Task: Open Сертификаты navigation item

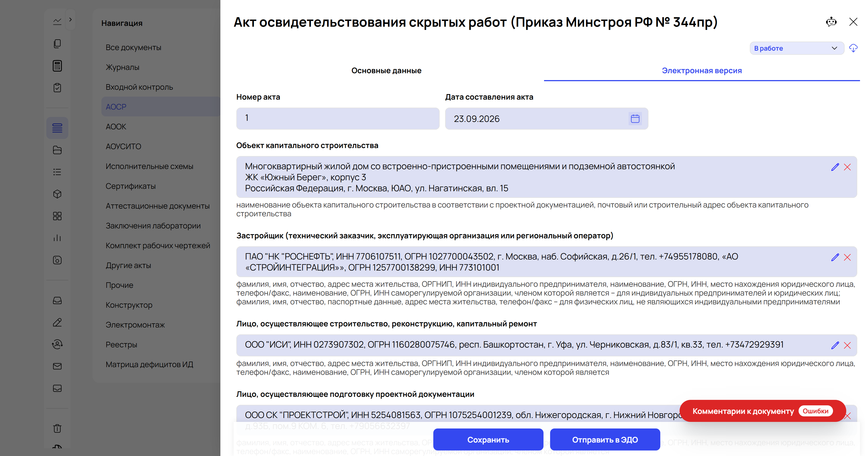Action: click(130, 186)
